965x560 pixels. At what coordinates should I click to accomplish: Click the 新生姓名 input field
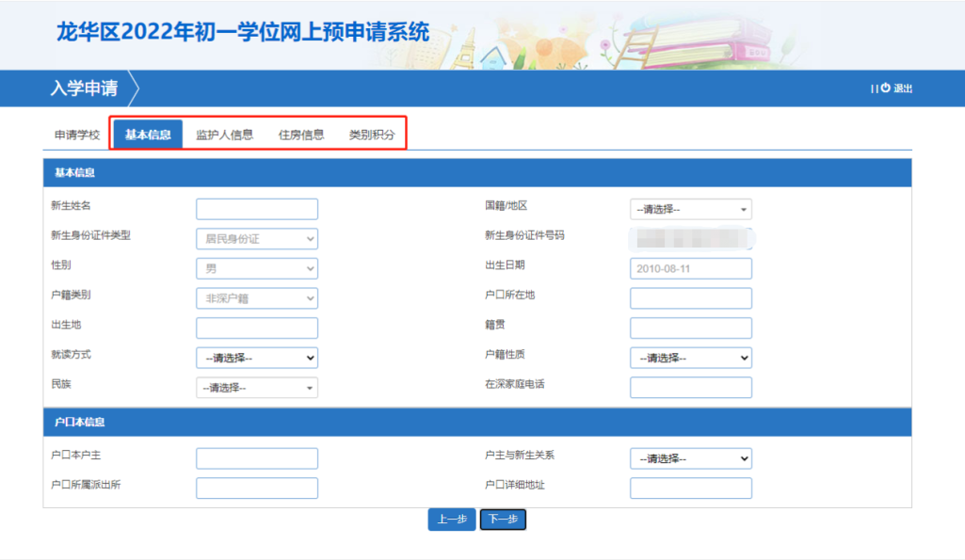coord(256,209)
